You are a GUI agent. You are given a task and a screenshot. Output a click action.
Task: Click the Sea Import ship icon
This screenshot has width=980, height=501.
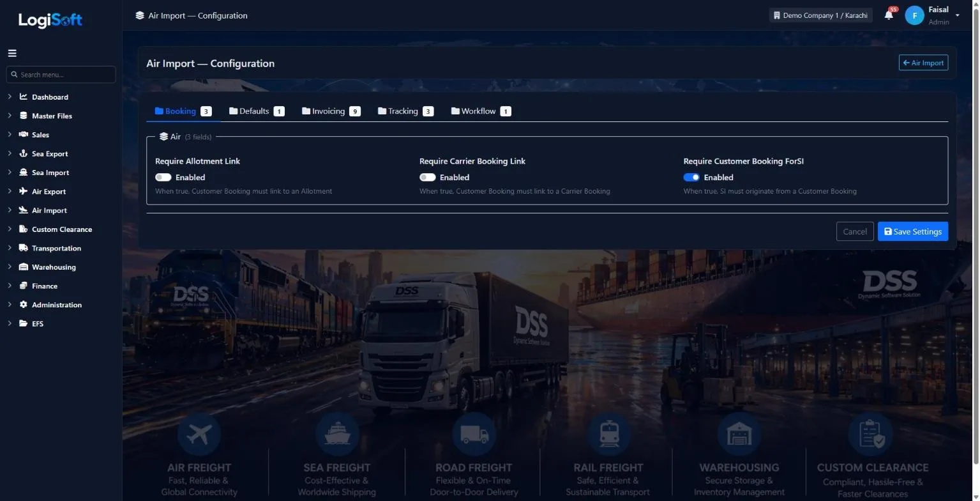click(24, 173)
